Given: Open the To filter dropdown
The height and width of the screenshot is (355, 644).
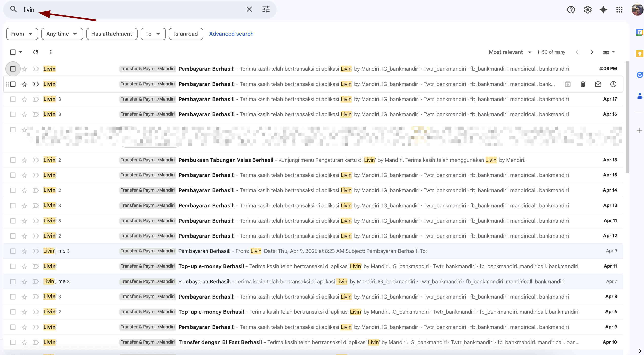Looking at the screenshot, I should pos(153,34).
